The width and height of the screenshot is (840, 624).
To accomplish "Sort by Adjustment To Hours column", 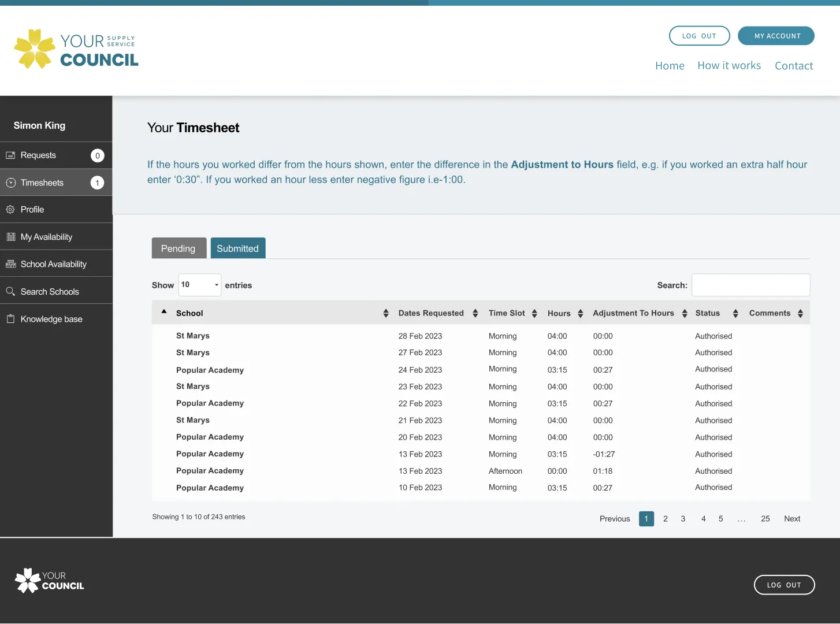I will coord(684,313).
